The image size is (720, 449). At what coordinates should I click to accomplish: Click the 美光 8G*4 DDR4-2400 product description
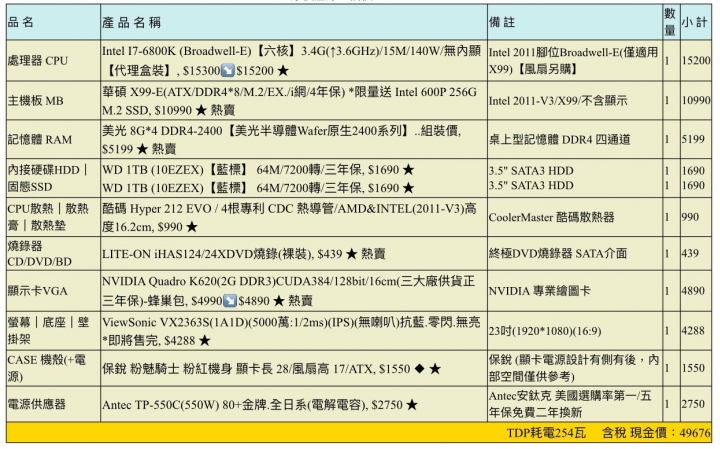(281, 140)
